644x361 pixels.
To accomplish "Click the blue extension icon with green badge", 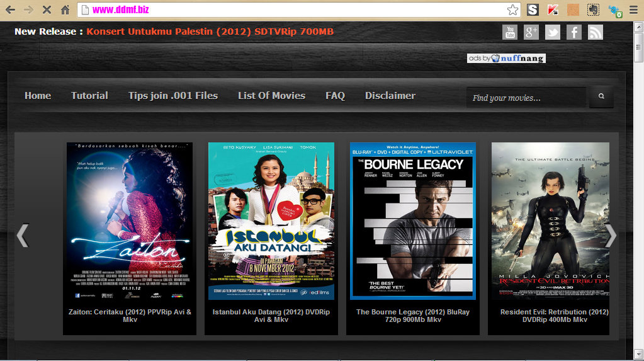I will point(615,10).
